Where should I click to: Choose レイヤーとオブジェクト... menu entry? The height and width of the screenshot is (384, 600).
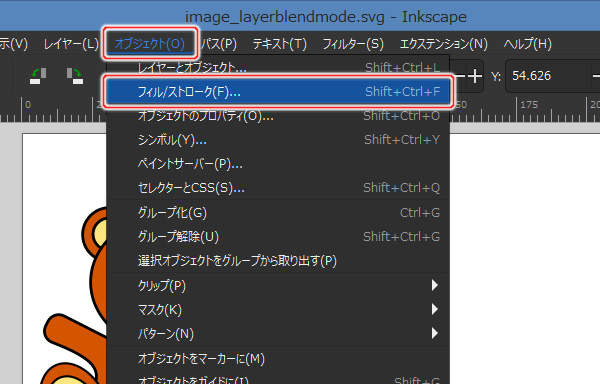[x=278, y=68]
